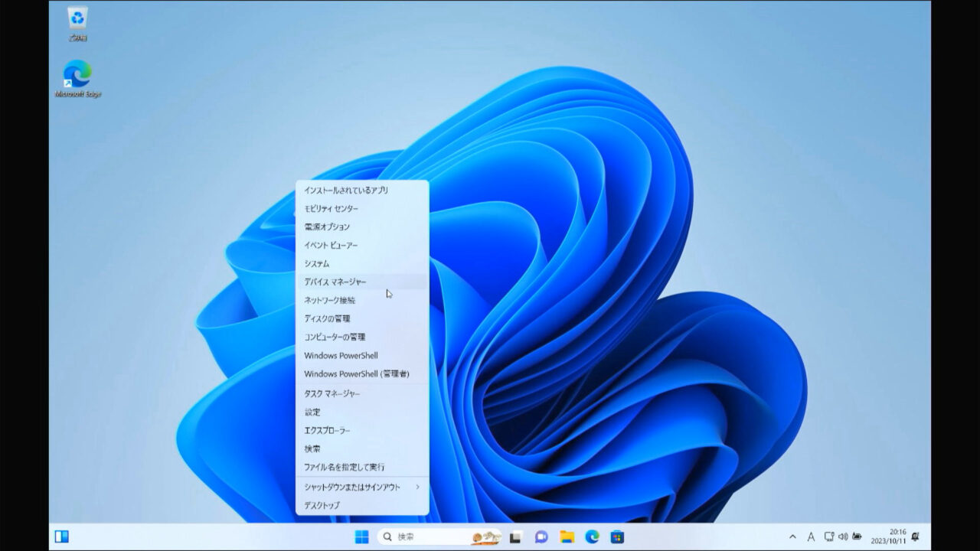Open ディスクの管理 from the menu

(x=362, y=318)
